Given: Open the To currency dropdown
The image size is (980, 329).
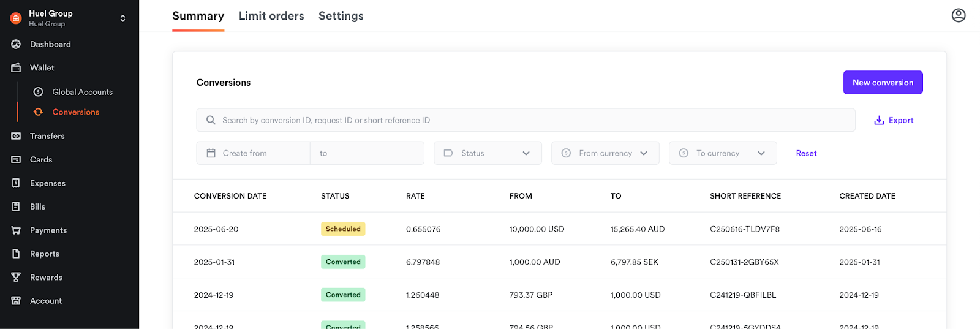Looking at the screenshot, I should (723, 153).
